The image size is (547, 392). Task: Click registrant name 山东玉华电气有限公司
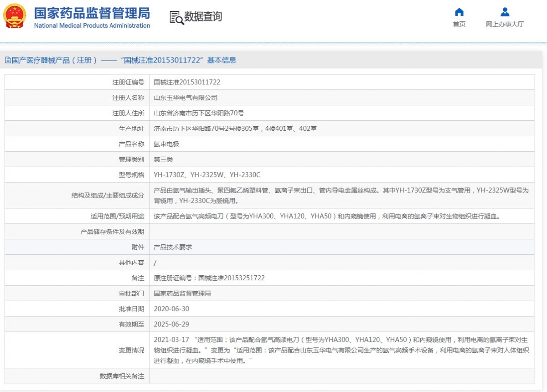tap(186, 98)
